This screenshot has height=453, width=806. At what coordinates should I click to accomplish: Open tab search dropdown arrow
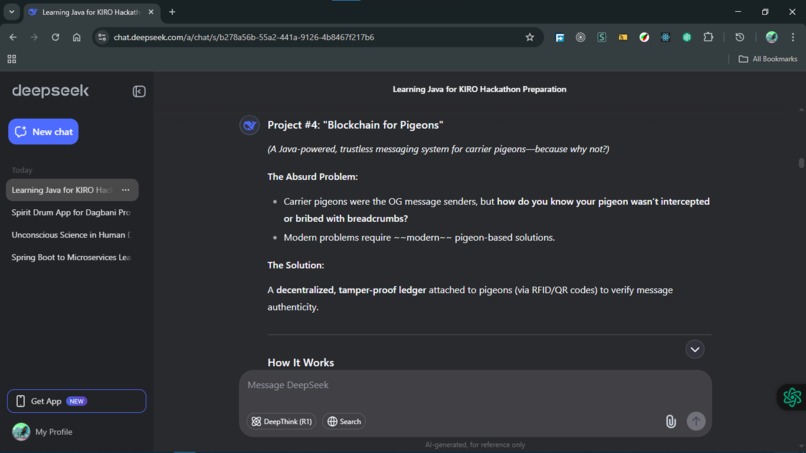(11, 11)
